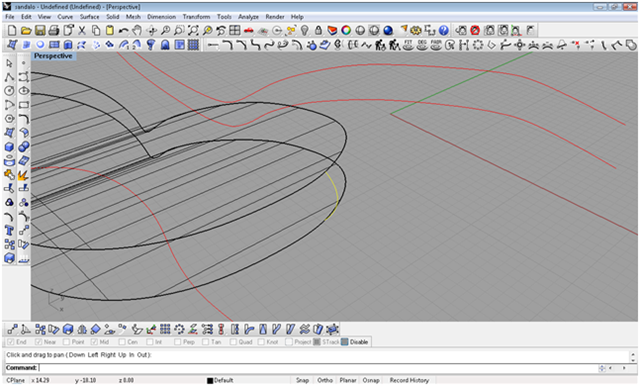The width and height of the screenshot is (640, 386).
Task: Open a file with the folder icon
Action: [x=26, y=30]
